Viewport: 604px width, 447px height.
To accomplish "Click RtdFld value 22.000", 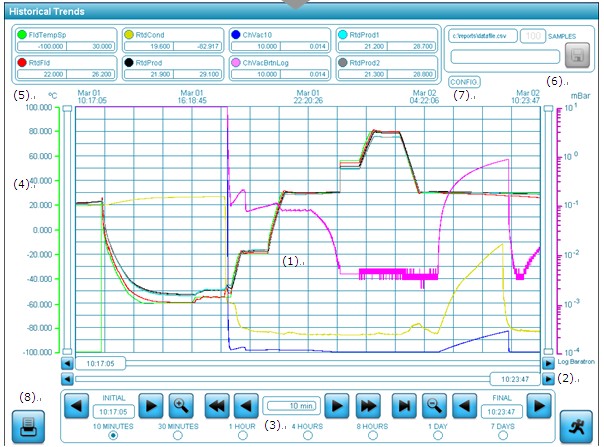I will 42,74.
